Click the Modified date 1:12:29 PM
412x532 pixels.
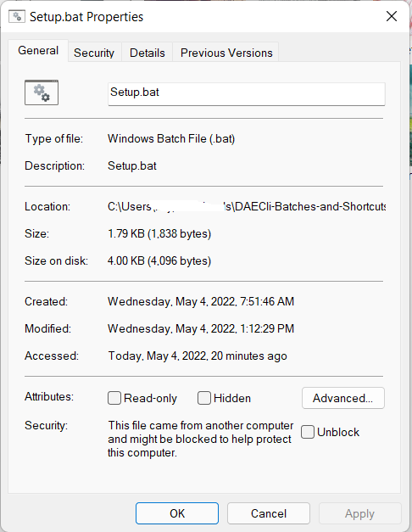201,328
